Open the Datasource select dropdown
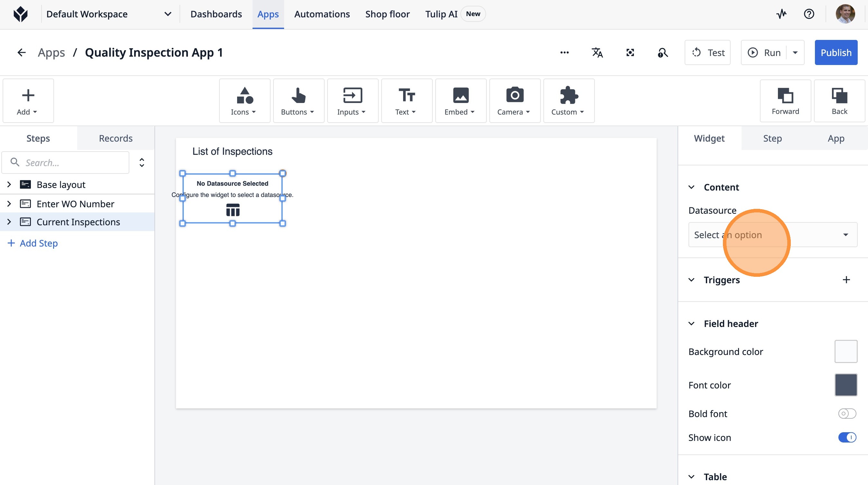868x485 pixels. (772, 235)
